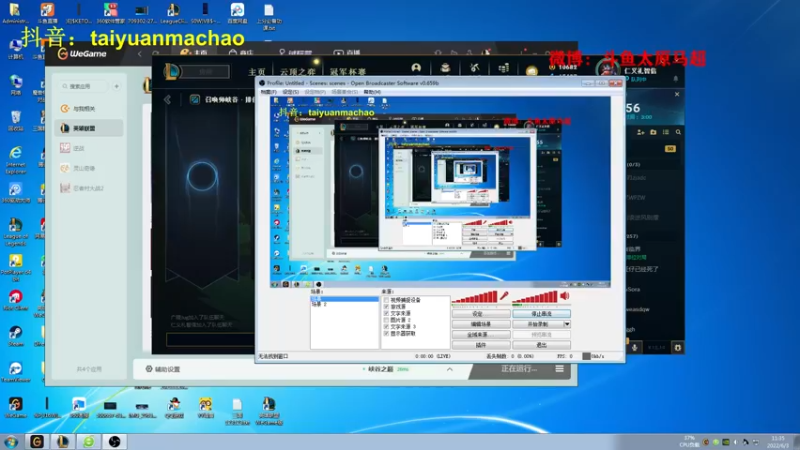The image size is (800, 450).
Task: Open the 云顶之弈 tab in League client
Action: [x=297, y=72]
